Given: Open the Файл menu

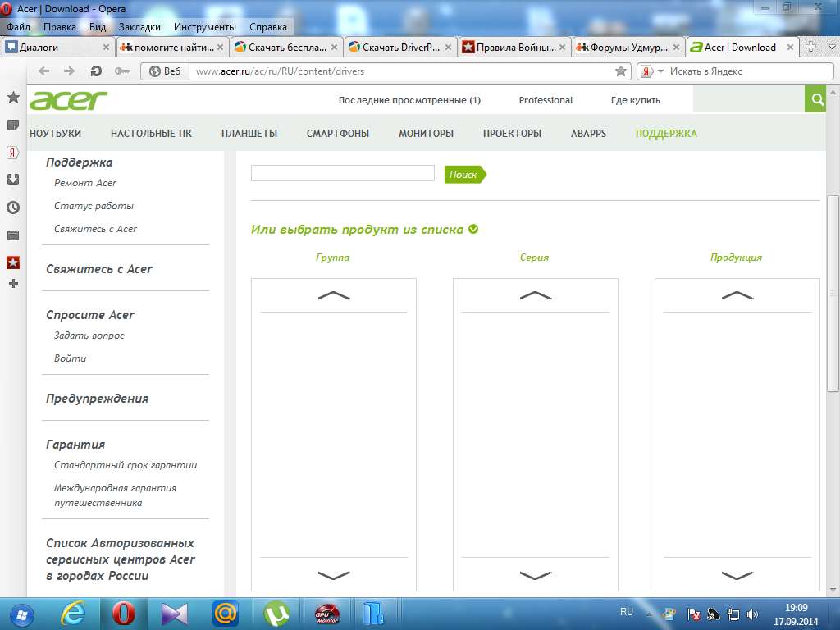Looking at the screenshot, I should (18, 27).
